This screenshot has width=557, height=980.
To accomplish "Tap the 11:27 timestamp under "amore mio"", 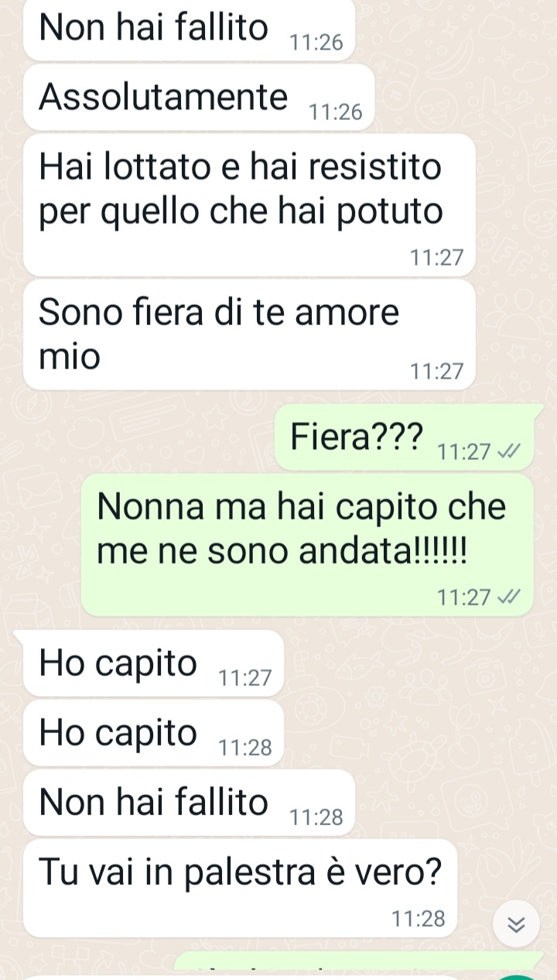I will (438, 372).
